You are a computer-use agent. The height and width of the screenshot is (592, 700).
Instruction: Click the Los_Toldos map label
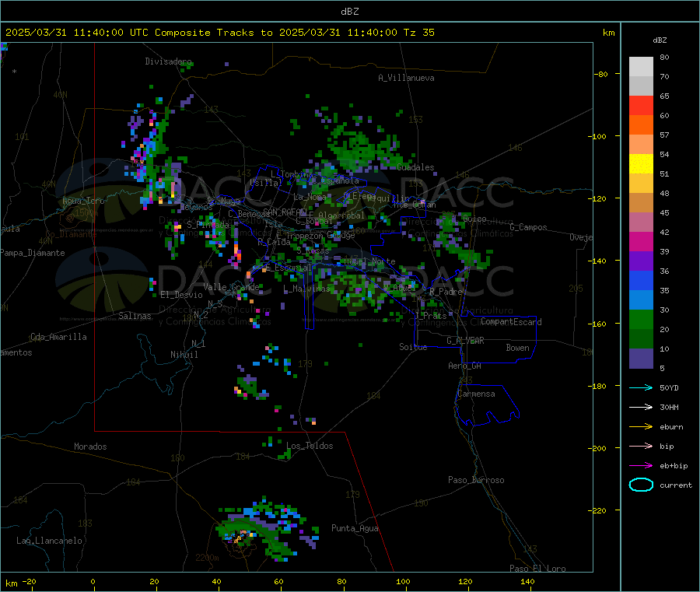click(310, 446)
